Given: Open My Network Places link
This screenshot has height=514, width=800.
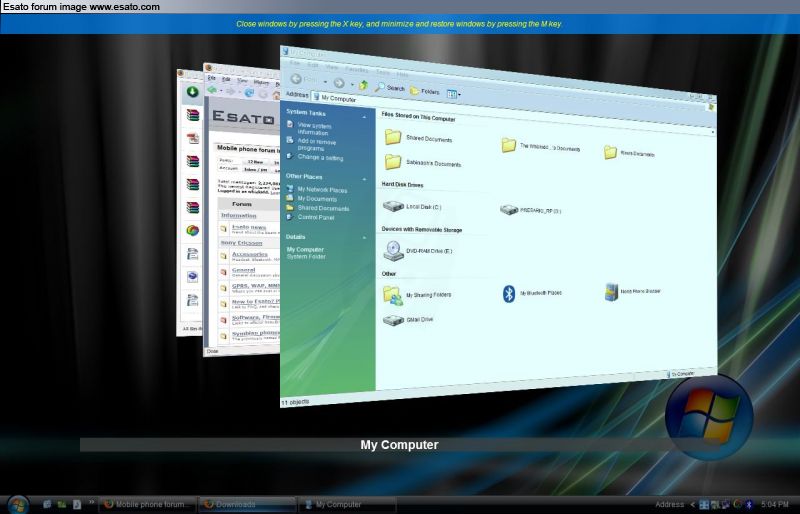Looking at the screenshot, I should pyautogui.click(x=322, y=189).
